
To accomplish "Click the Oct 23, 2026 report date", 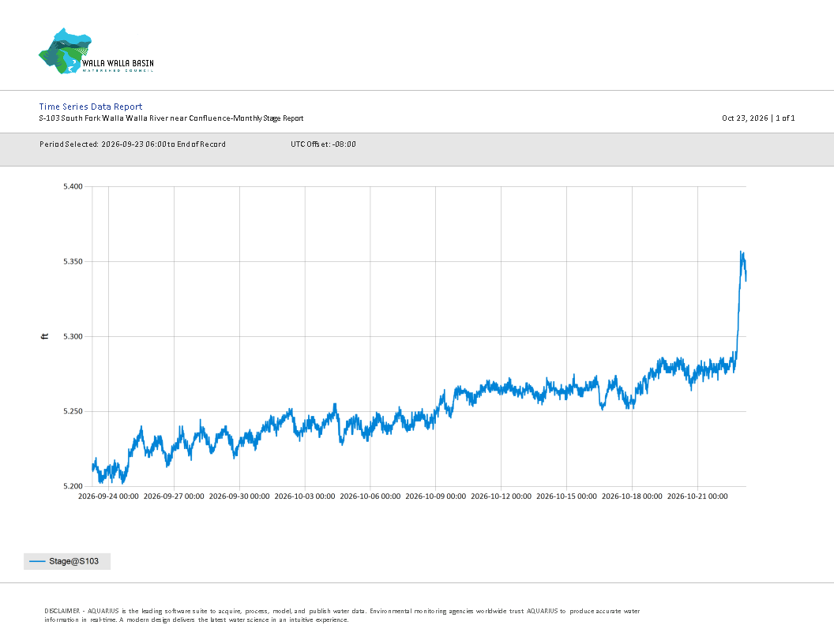I will click(745, 118).
